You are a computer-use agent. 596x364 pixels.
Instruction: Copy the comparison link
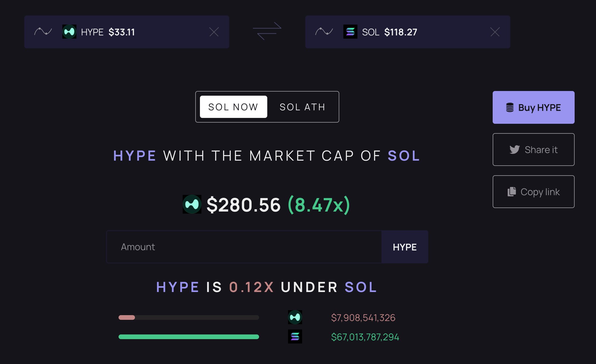pos(533,192)
